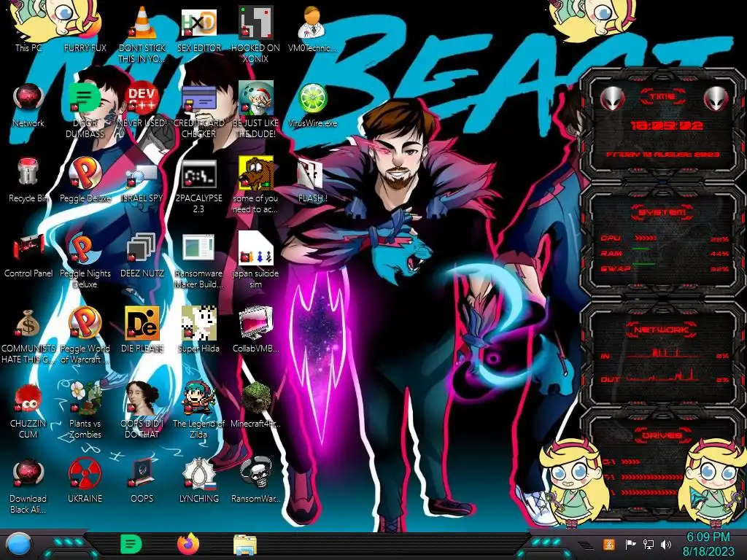Launch Firefox from the taskbar
The height and width of the screenshot is (560, 747).
click(x=188, y=544)
